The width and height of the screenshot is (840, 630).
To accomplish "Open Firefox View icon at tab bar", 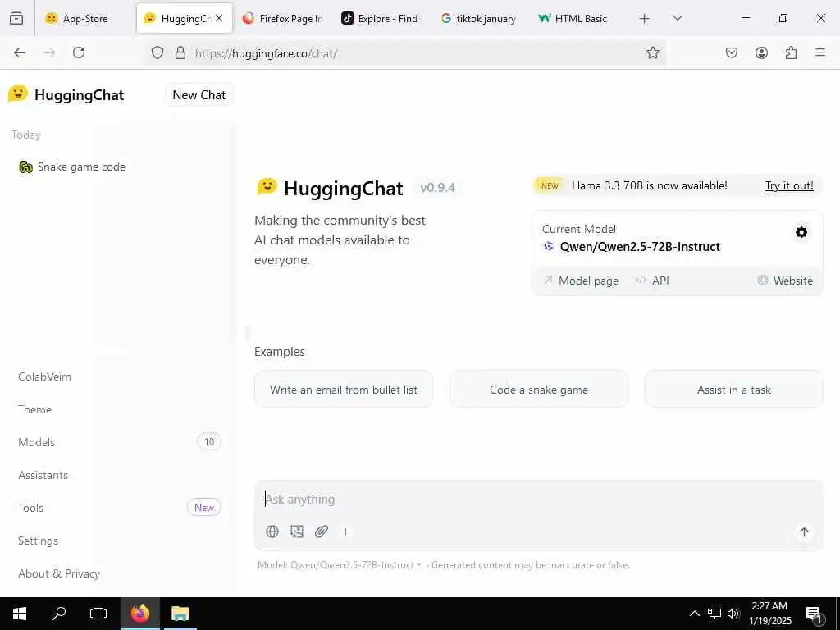I will (x=16, y=18).
